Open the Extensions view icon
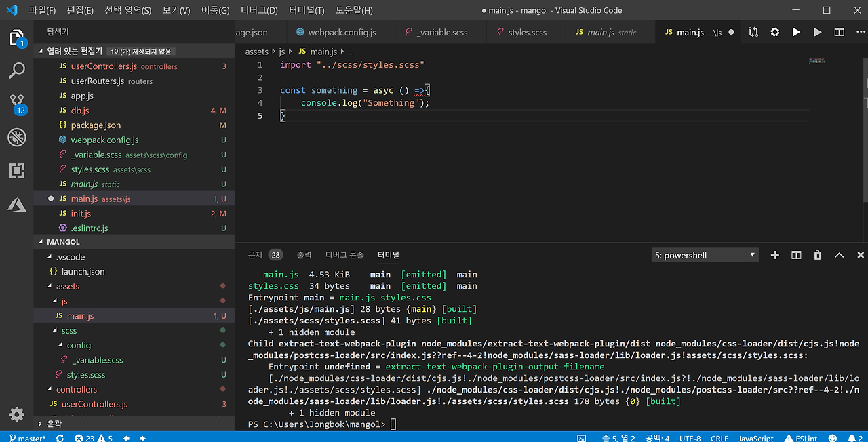This screenshot has width=868, height=442. tap(17, 171)
